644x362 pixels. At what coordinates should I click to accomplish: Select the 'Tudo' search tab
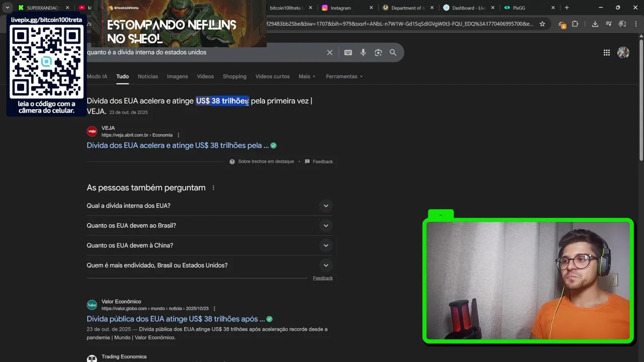[x=122, y=76]
